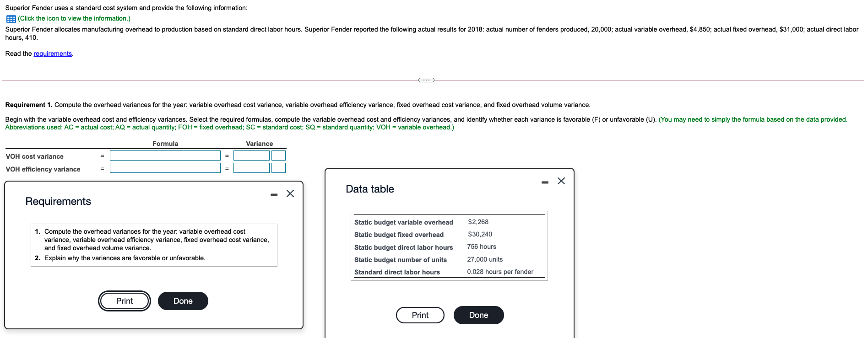The height and width of the screenshot is (338, 868).
Task: Select the $30,240 static budget fixed overhead value
Action: 480,234
